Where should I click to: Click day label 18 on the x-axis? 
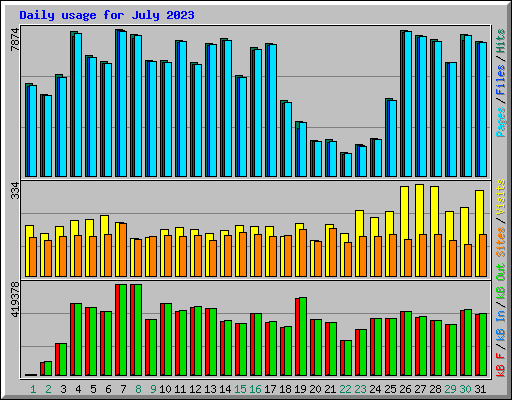coord(285,389)
